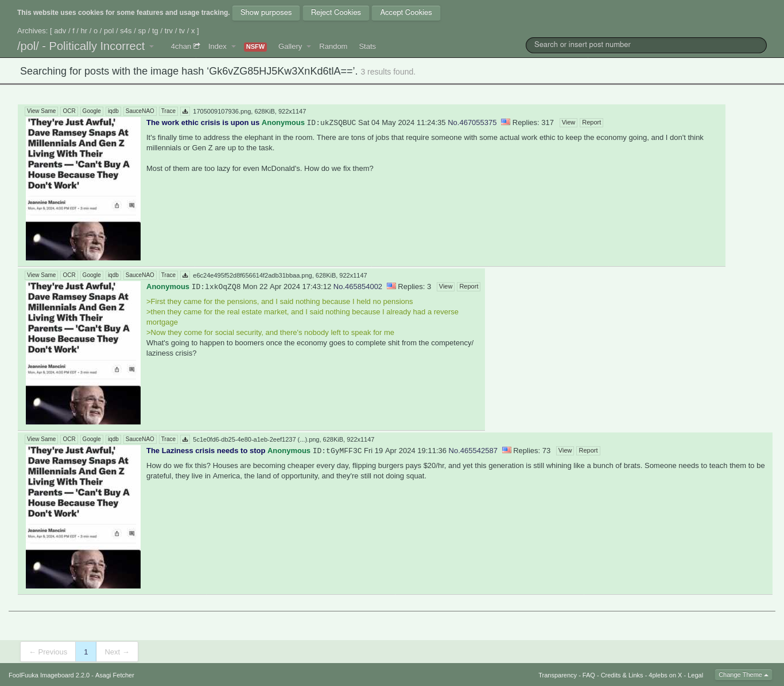Click the NSFW badge
The image size is (784, 686).
(255, 46)
